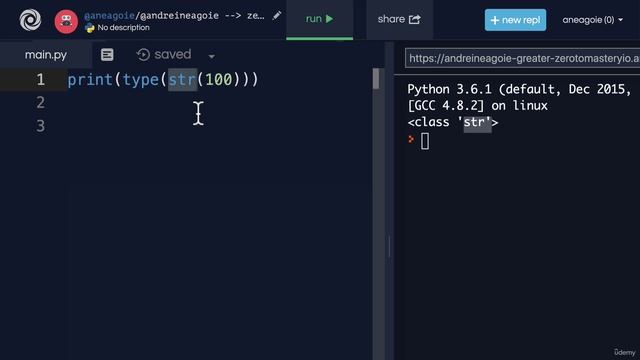Click the print keyword in editor
Screen dimensions: 640x360
coord(90,80)
